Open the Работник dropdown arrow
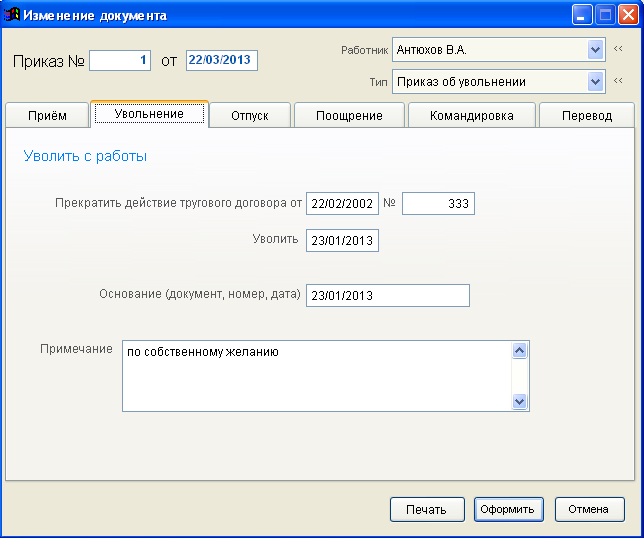 click(595, 50)
